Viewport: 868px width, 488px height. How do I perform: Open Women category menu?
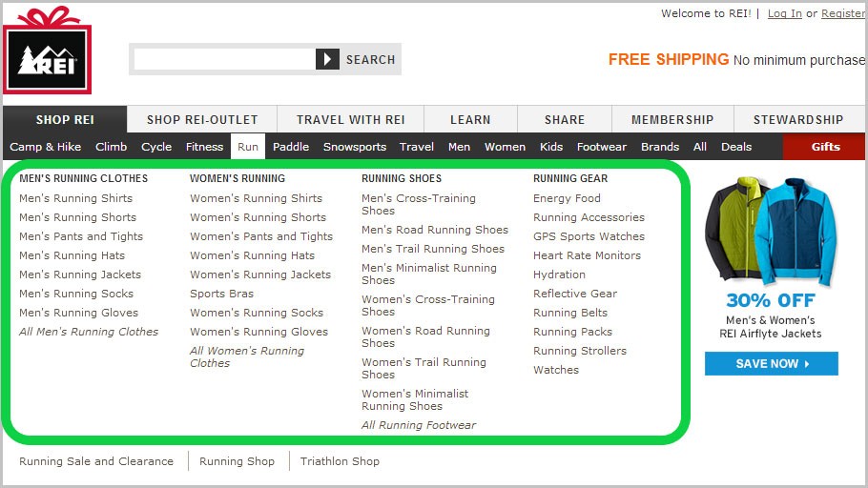pyautogui.click(x=505, y=147)
